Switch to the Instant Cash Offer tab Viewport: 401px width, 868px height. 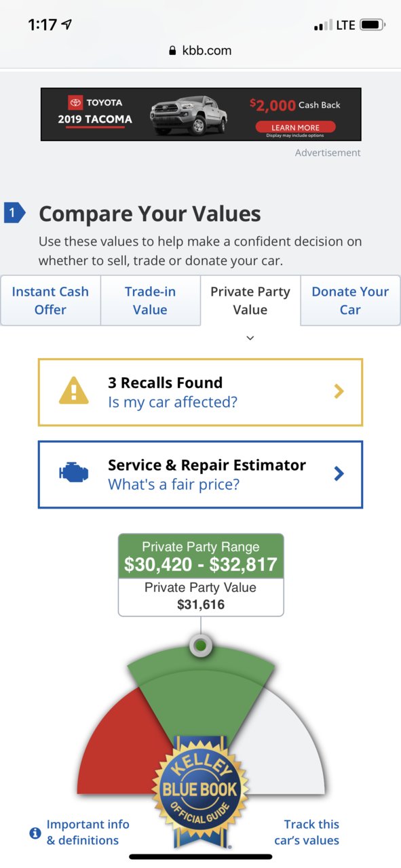coord(50,300)
